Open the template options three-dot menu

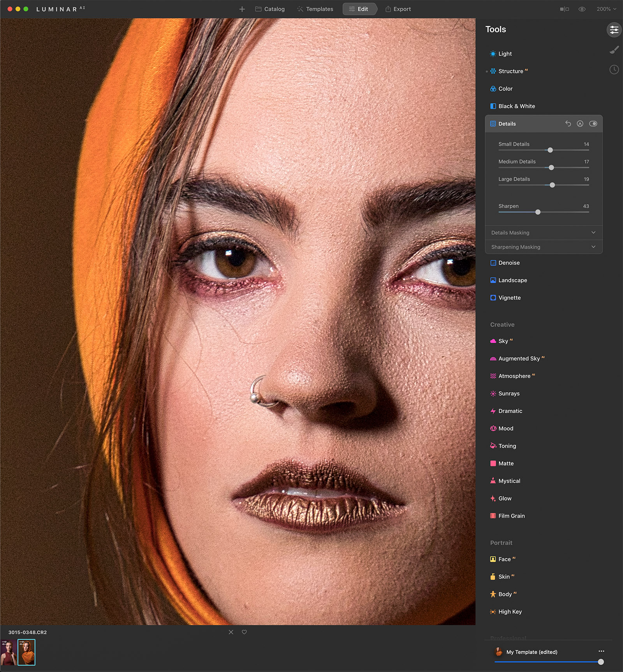pos(601,651)
